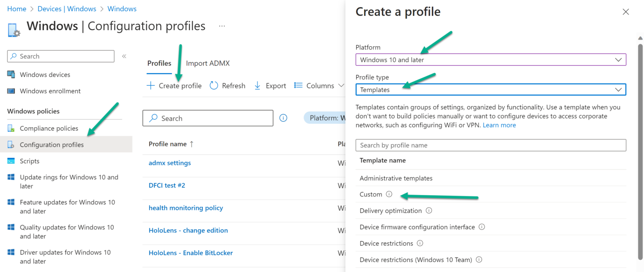
Task: Select the Windows devices icon in the sidebar
Action: [11, 74]
